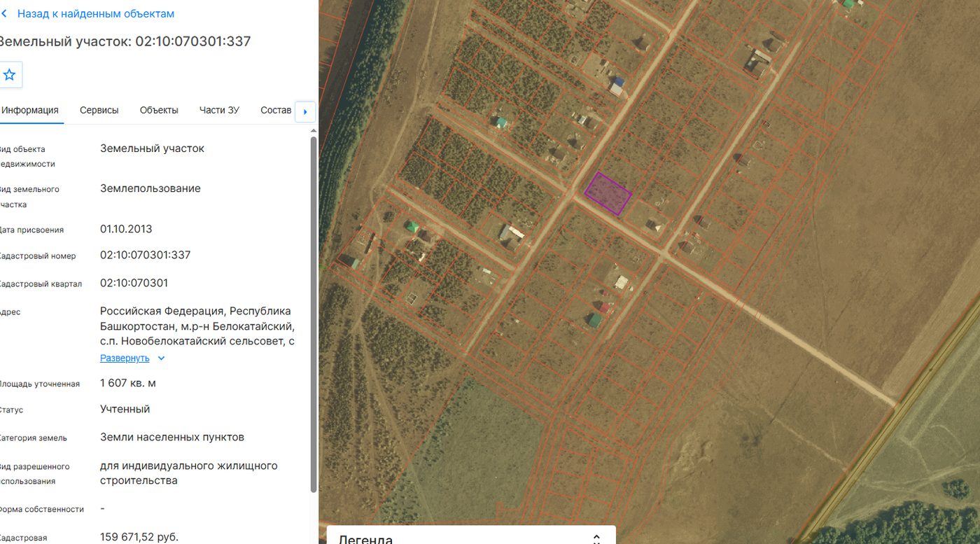The image size is (980, 544).
Task: Click the Легенда panel header
Action: pos(471,536)
